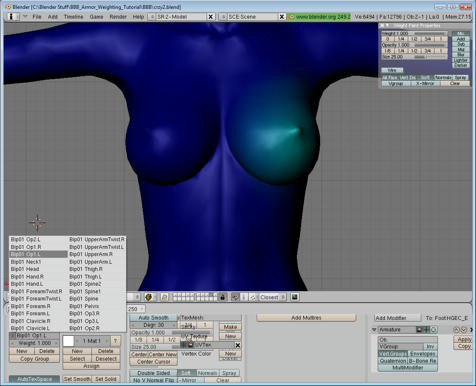
Task: Click Assign button
Action: (91, 366)
